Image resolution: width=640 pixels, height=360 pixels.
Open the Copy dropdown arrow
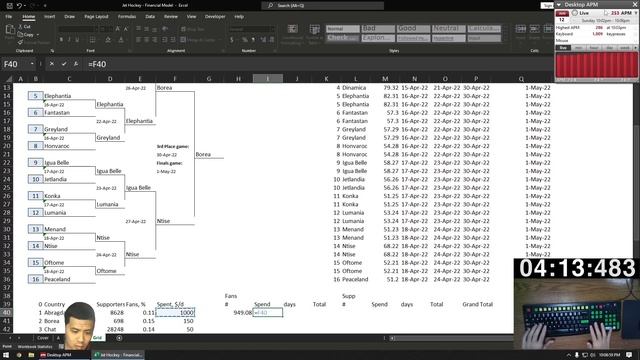38,35
